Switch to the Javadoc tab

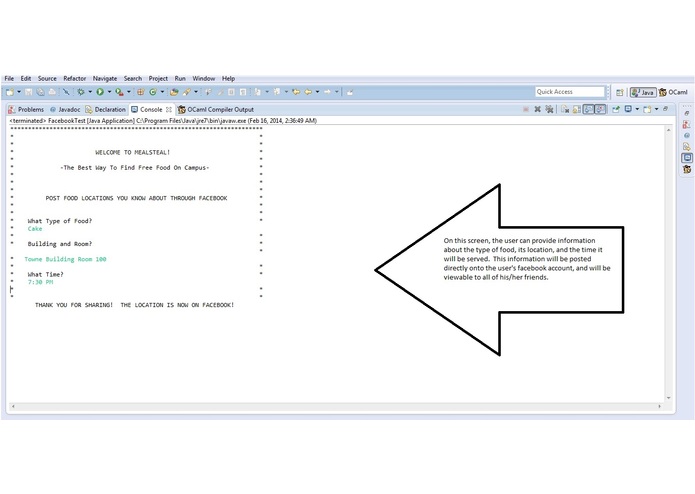[x=65, y=109]
